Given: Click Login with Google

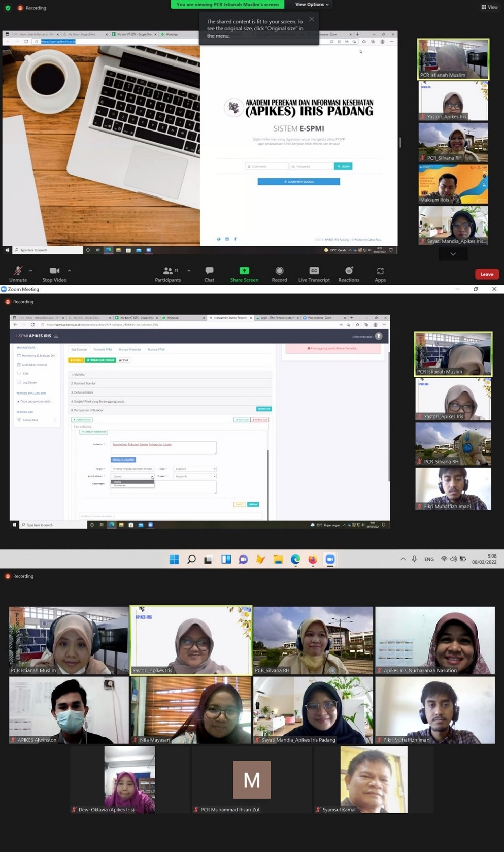Looking at the screenshot, I should pos(298,181).
